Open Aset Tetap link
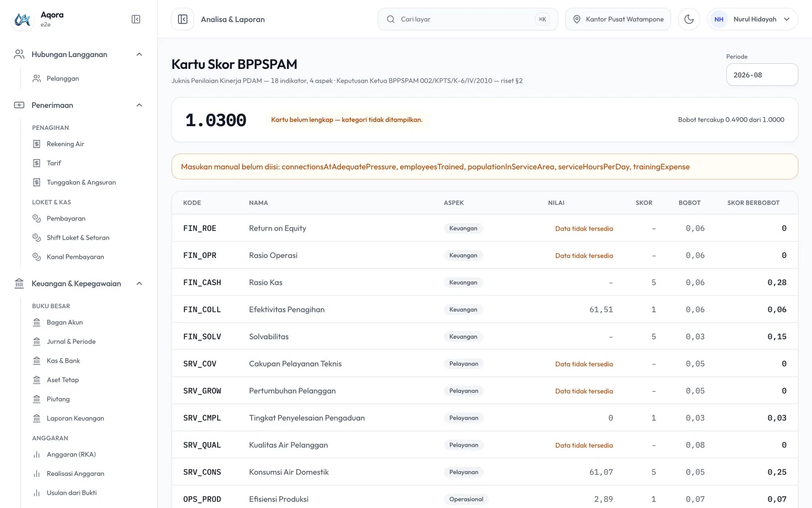Image resolution: width=812 pixels, height=508 pixels. pos(63,380)
